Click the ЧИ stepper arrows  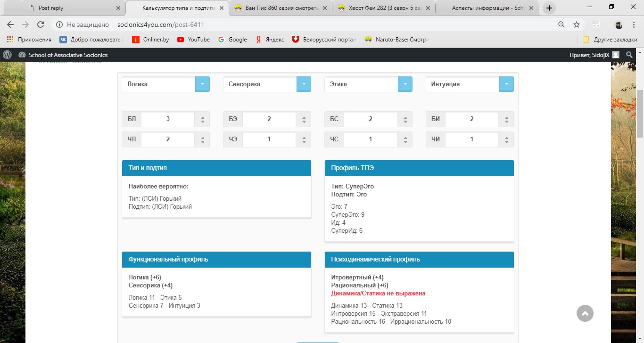tap(507, 139)
